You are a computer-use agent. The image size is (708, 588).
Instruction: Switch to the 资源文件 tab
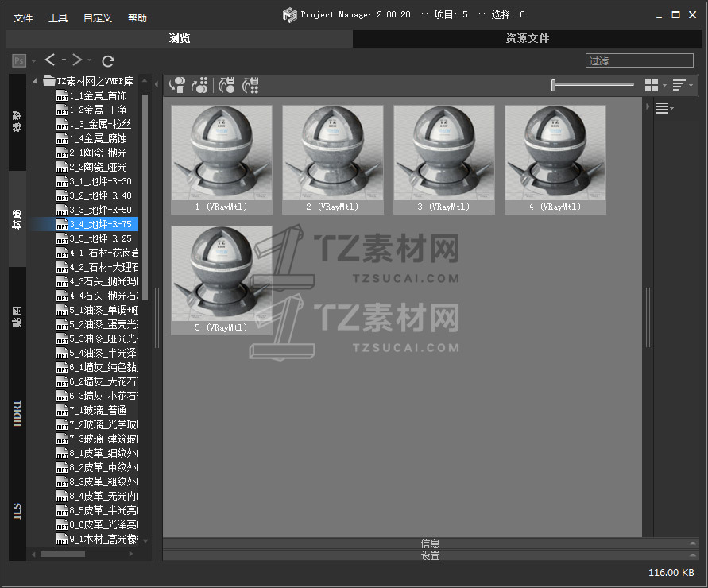tap(527, 38)
